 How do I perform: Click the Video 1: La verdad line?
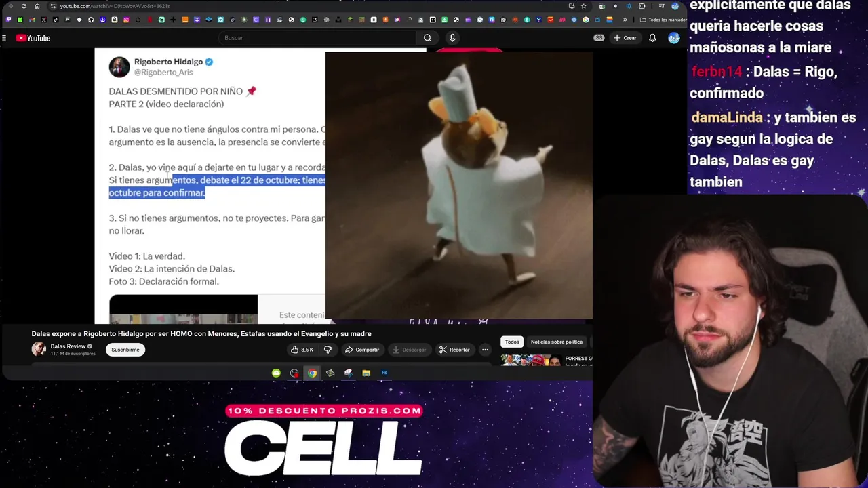pos(146,256)
